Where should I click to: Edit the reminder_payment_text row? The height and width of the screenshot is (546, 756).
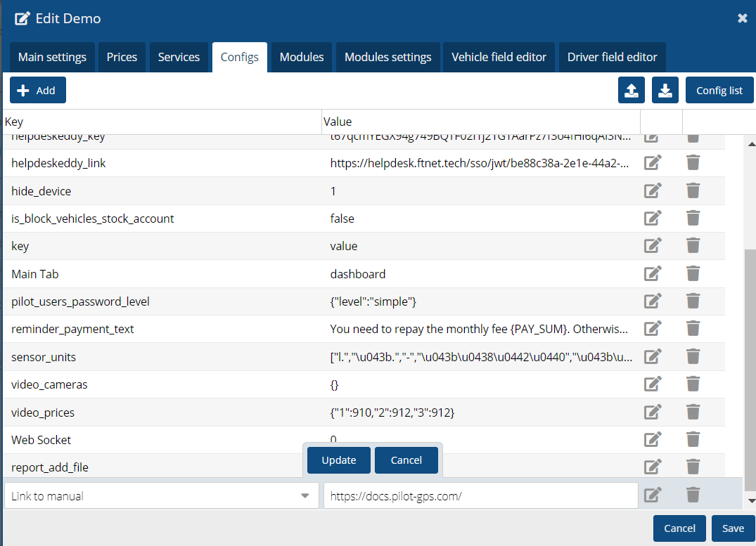click(x=653, y=329)
